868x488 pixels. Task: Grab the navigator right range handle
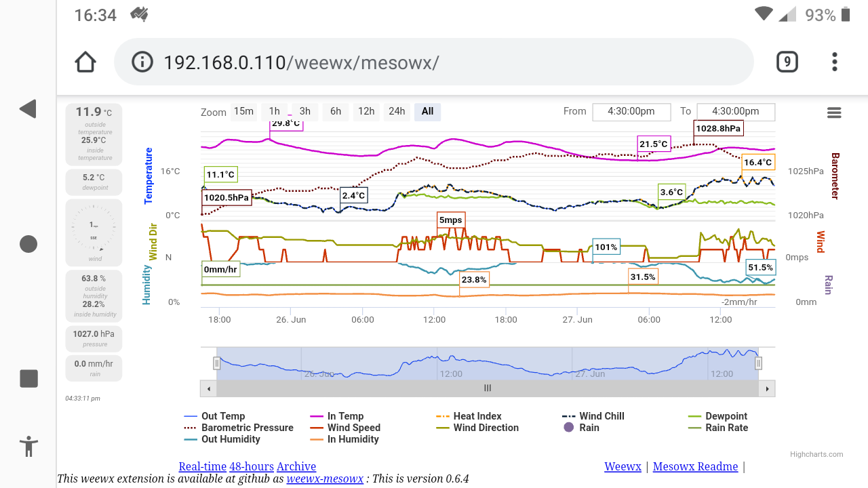coord(758,363)
